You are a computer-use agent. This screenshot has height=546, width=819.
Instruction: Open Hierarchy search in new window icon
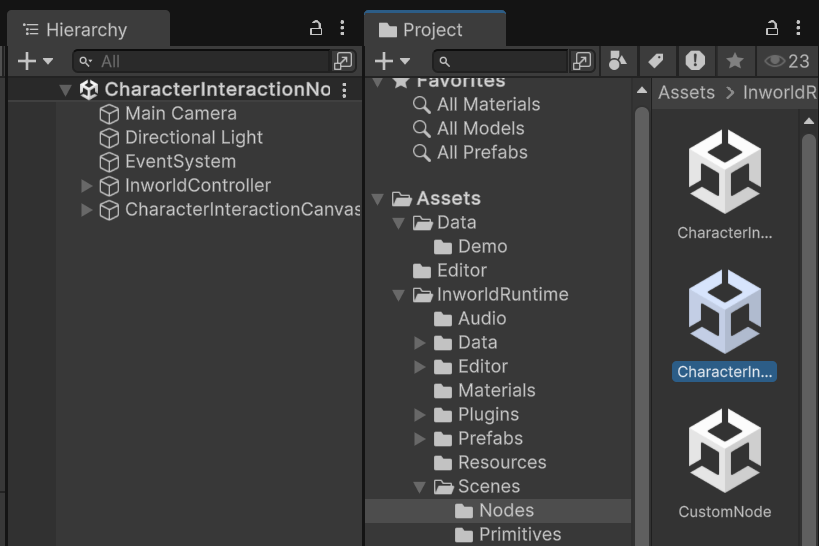click(x=343, y=61)
